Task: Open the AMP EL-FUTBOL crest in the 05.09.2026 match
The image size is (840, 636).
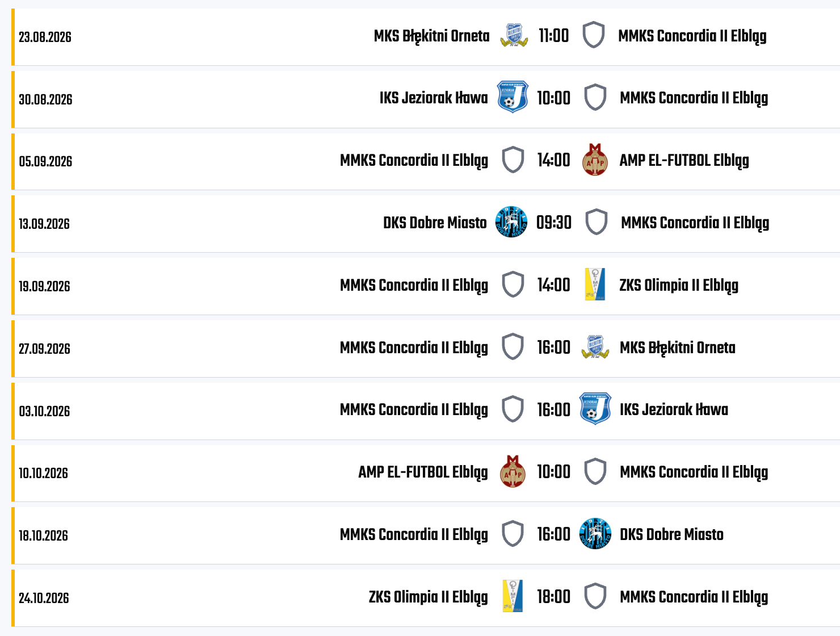Action: [595, 160]
